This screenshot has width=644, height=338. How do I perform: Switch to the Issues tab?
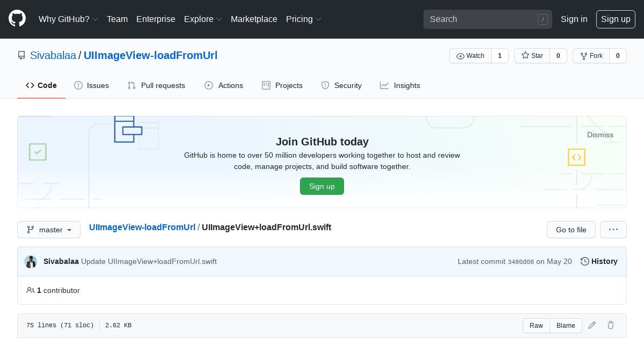tap(92, 85)
